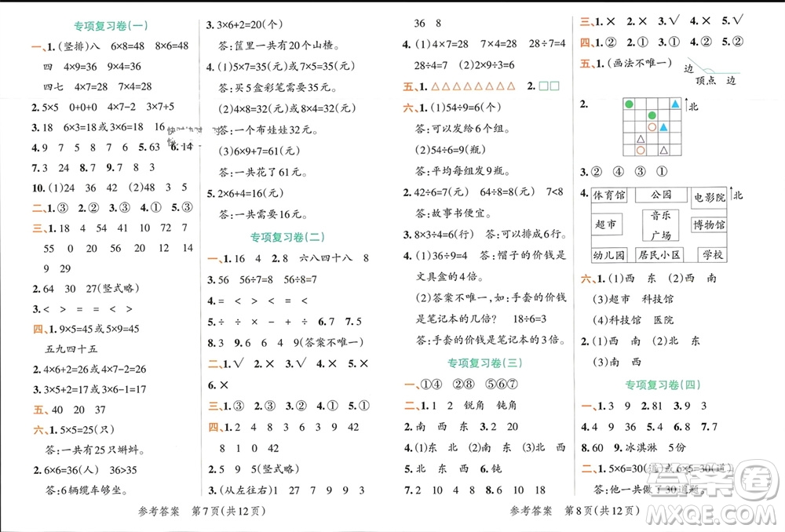Click the text 5(竖式略)
785x532 pixels.
point(276,469)
